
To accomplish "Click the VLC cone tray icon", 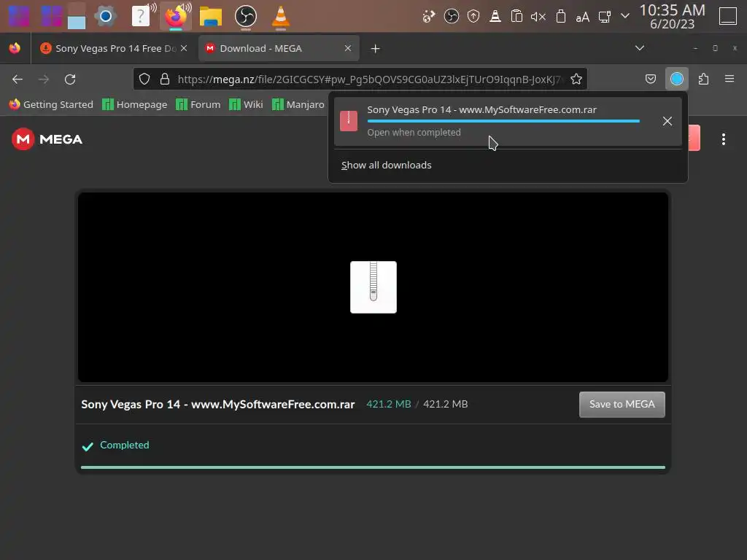I will click(495, 17).
